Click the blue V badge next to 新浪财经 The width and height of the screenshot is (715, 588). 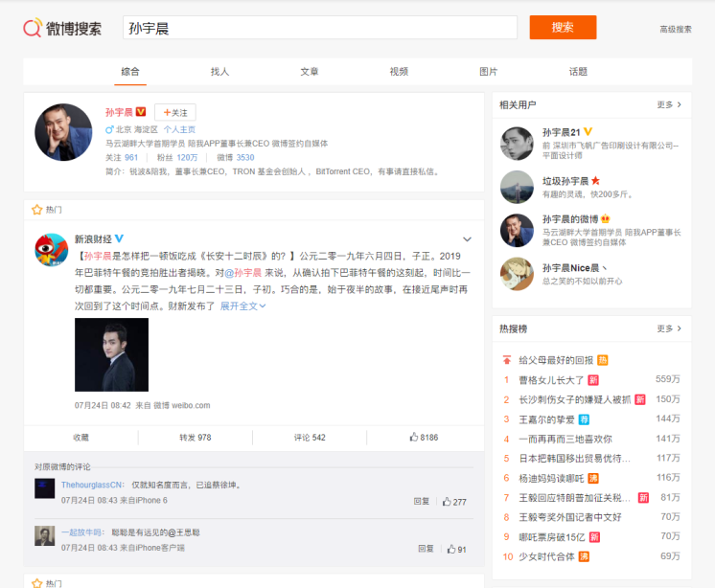[120, 238]
